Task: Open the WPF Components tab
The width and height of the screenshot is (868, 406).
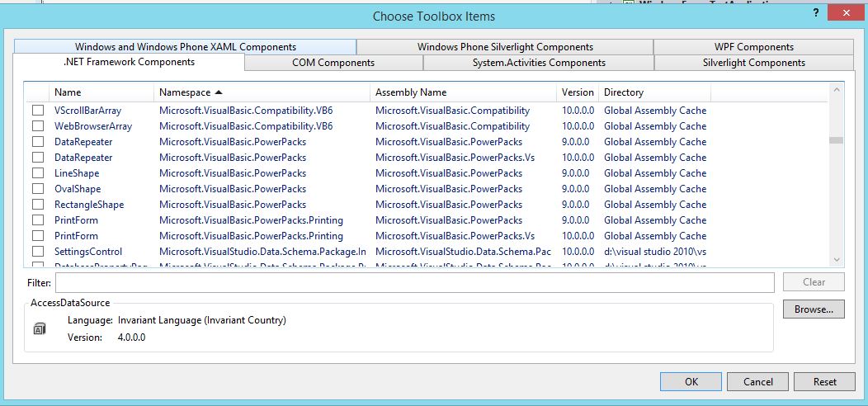Action: point(753,47)
